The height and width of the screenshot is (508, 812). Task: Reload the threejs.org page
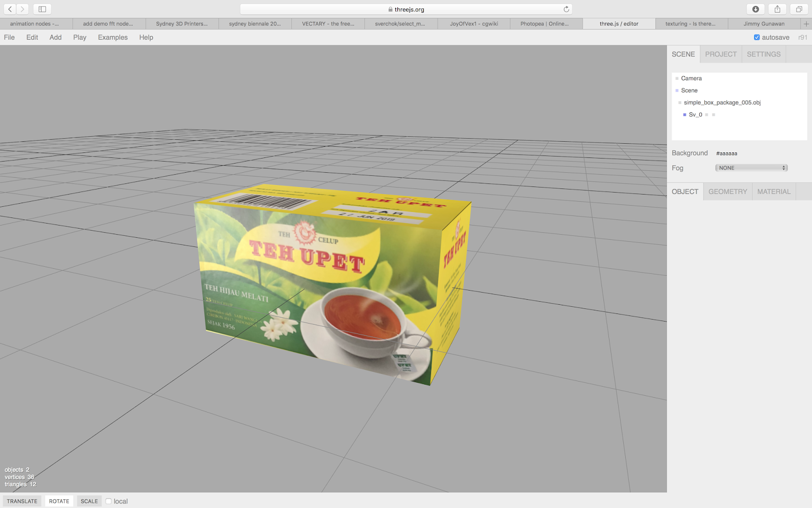(566, 9)
